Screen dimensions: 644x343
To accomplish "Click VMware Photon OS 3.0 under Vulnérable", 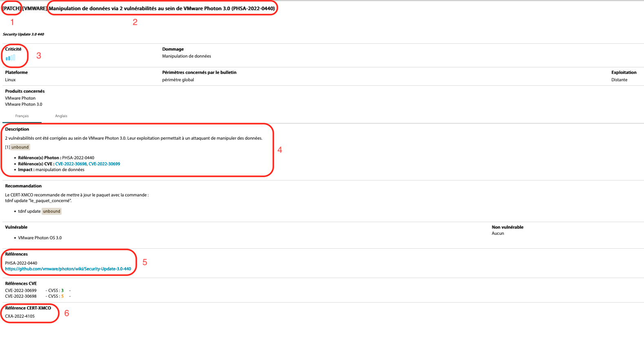I will coord(40,238).
